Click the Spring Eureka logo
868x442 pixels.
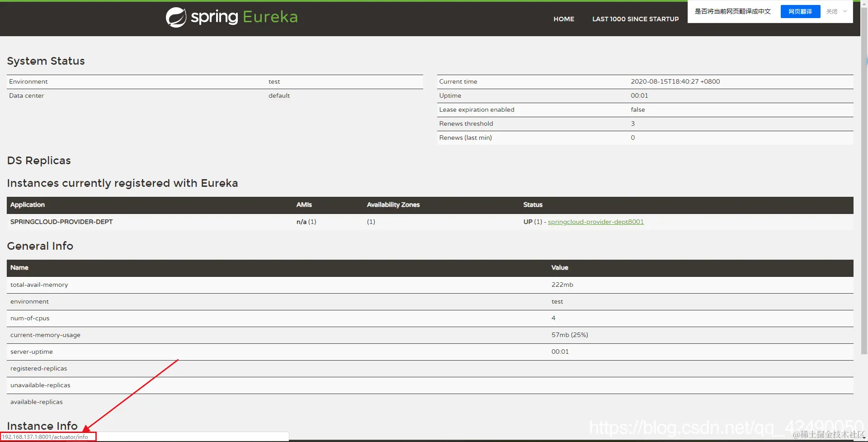coord(231,17)
